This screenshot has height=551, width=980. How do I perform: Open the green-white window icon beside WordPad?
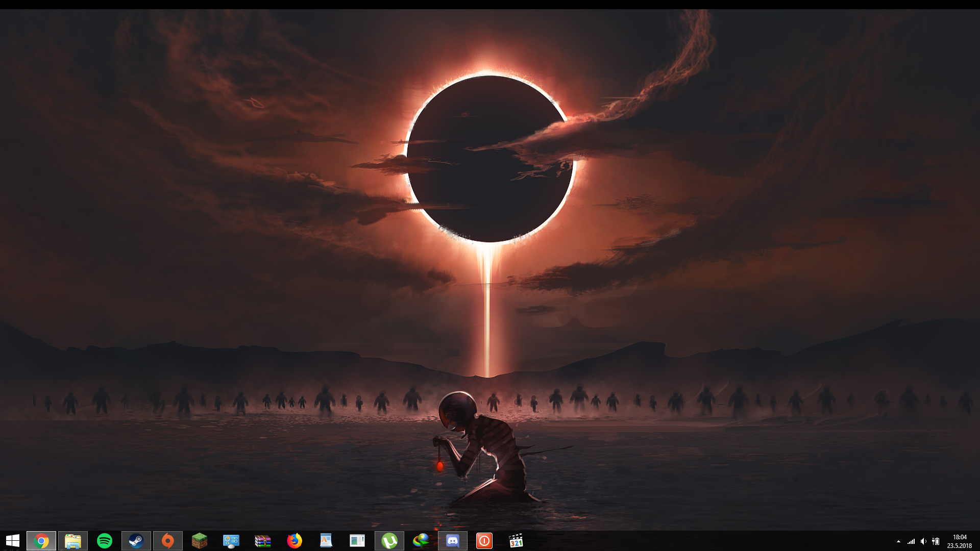click(358, 541)
